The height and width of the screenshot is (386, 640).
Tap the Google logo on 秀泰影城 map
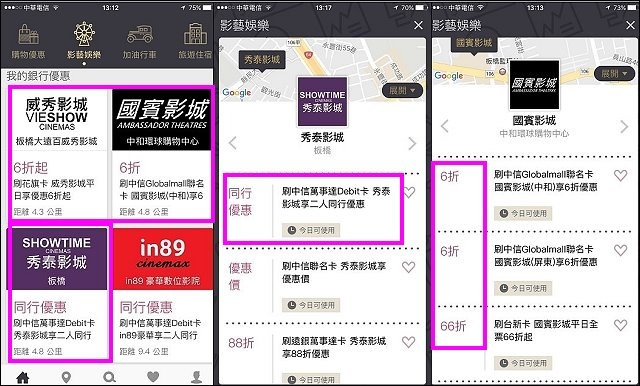click(237, 93)
